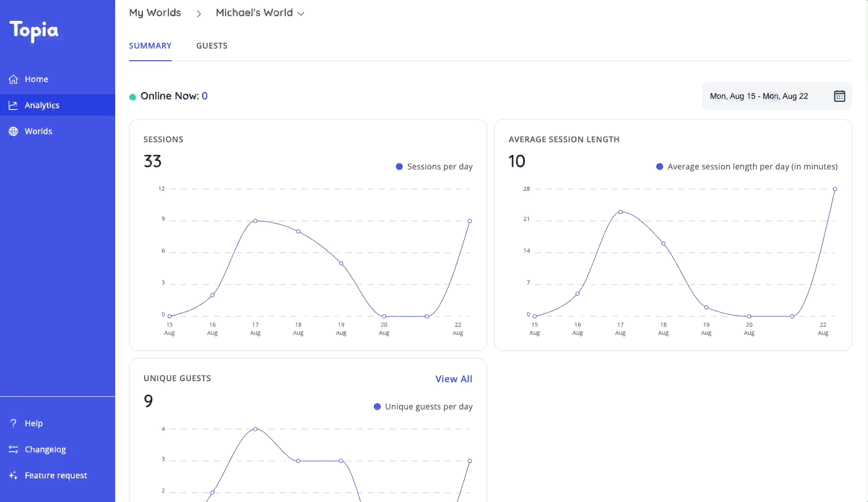The width and height of the screenshot is (868, 502).
Task: Click the Sessions chart point for 22 Aug
Action: [x=470, y=221]
